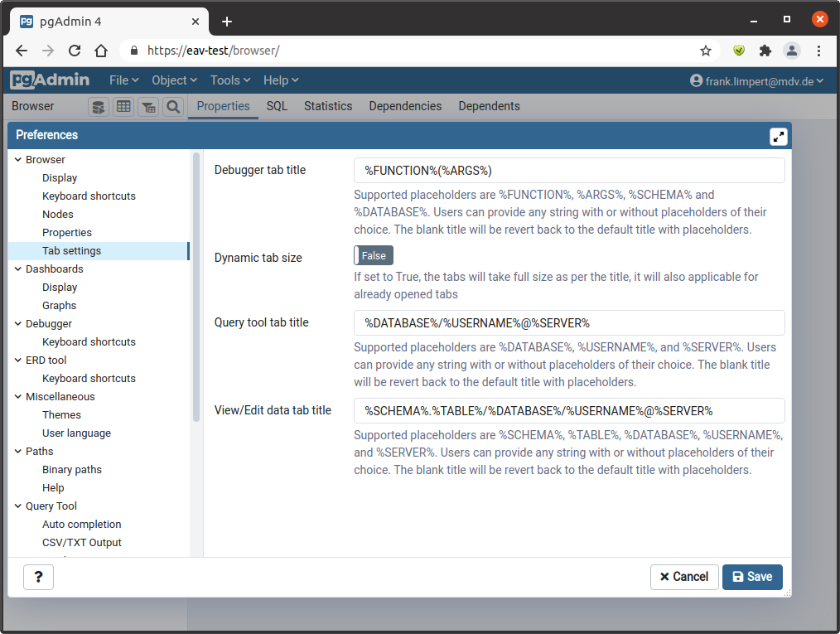Select Themes under Miscellaneous
Screen dimensions: 840x634
point(62,415)
